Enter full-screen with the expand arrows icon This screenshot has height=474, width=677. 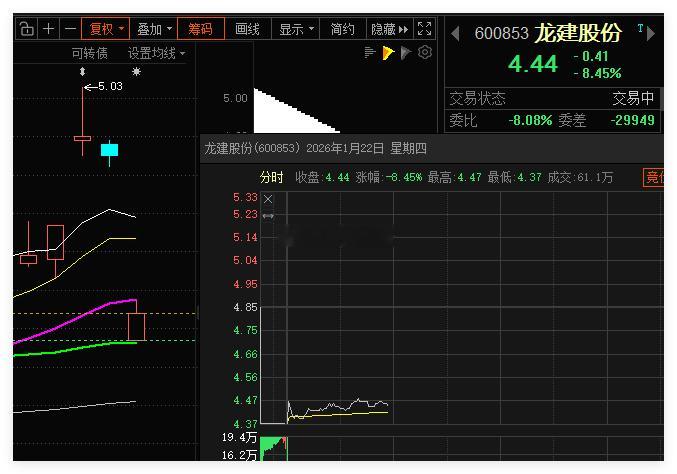coord(424,29)
